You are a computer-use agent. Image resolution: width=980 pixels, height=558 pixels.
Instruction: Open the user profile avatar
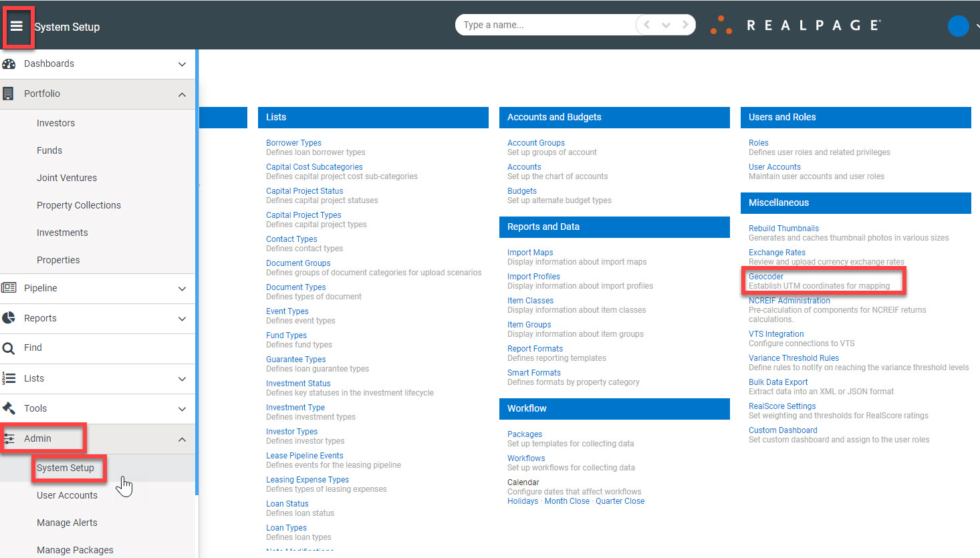tap(958, 26)
